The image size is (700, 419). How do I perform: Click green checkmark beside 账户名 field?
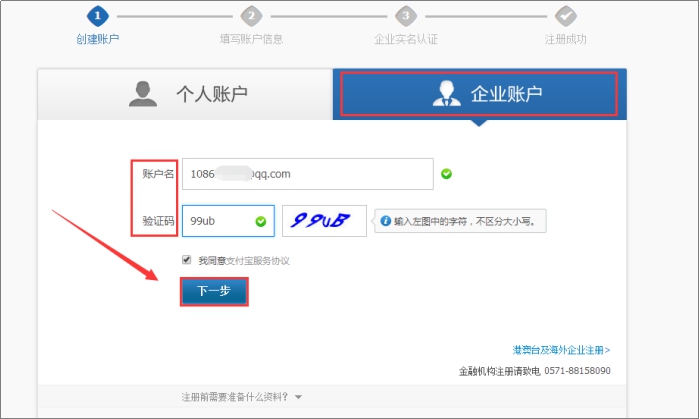[446, 173]
